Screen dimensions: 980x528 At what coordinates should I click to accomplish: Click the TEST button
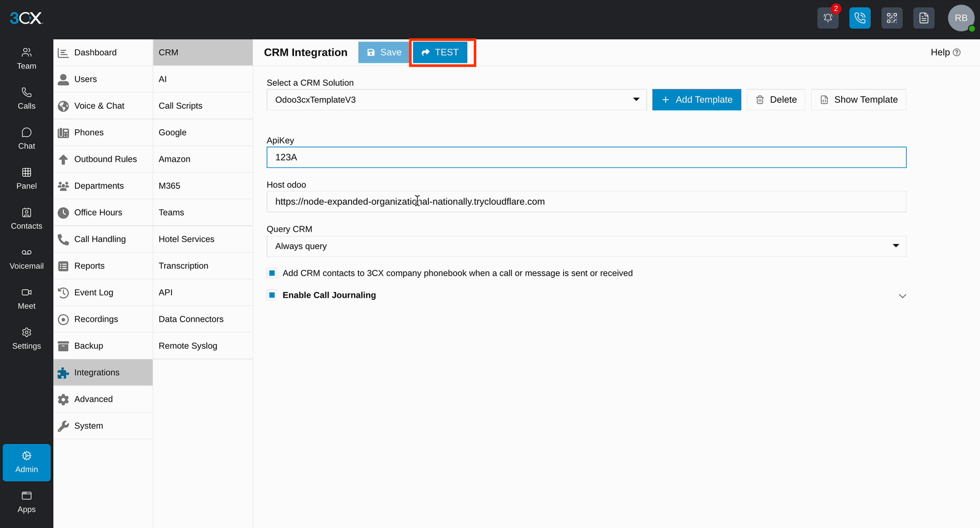pyautogui.click(x=440, y=53)
